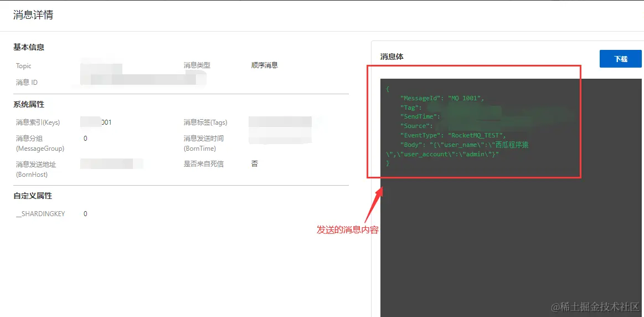The width and height of the screenshot is (644, 317).
Task: Click the user_account admin JSON line
Action: point(442,154)
